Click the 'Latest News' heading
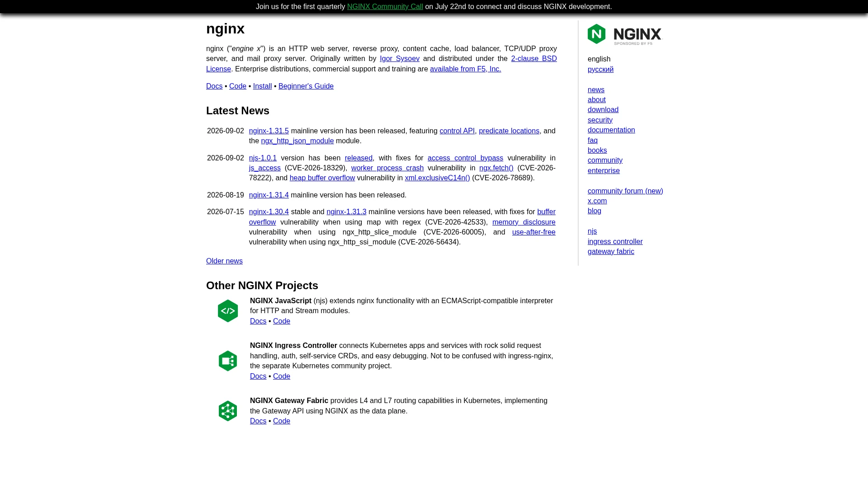Screen dimensions: 868x488 tap(238, 111)
